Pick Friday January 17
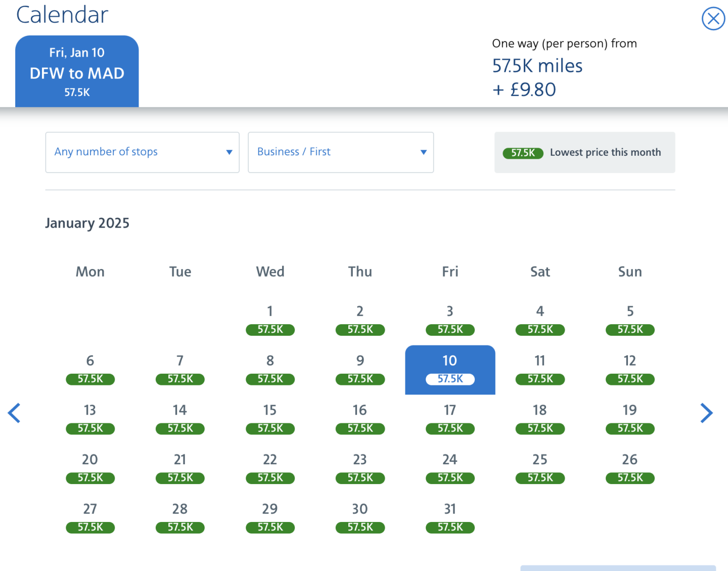 pos(450,418)
